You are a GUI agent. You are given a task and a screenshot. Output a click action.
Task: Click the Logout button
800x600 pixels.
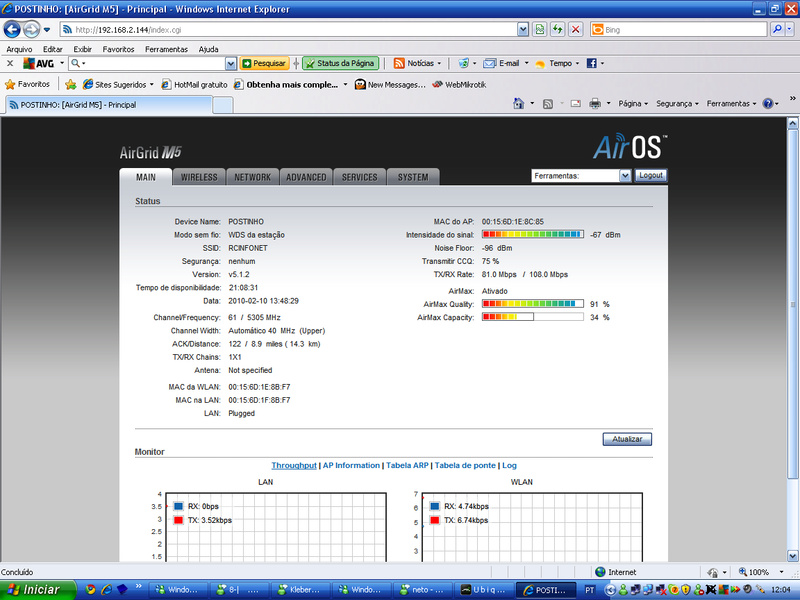coord(651,175)
